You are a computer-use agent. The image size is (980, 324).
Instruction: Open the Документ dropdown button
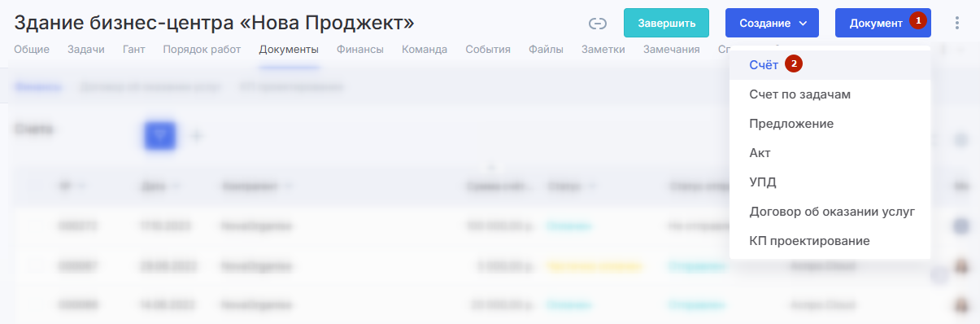(x=883, y=23)
